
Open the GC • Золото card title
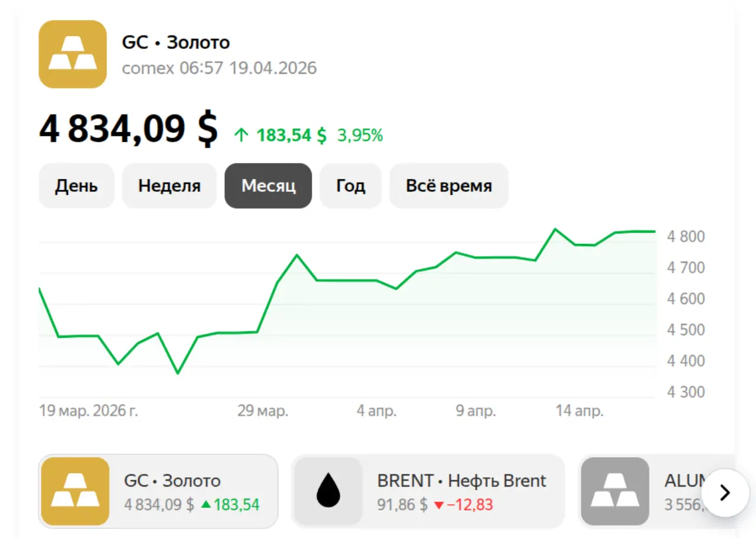pyautogui.click(x=172, y=481)
